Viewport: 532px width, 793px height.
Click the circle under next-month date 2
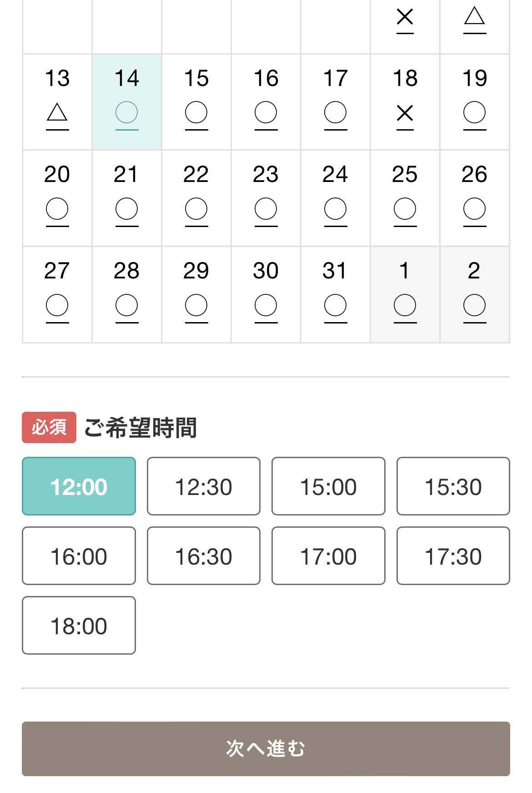tap(474, 305)
